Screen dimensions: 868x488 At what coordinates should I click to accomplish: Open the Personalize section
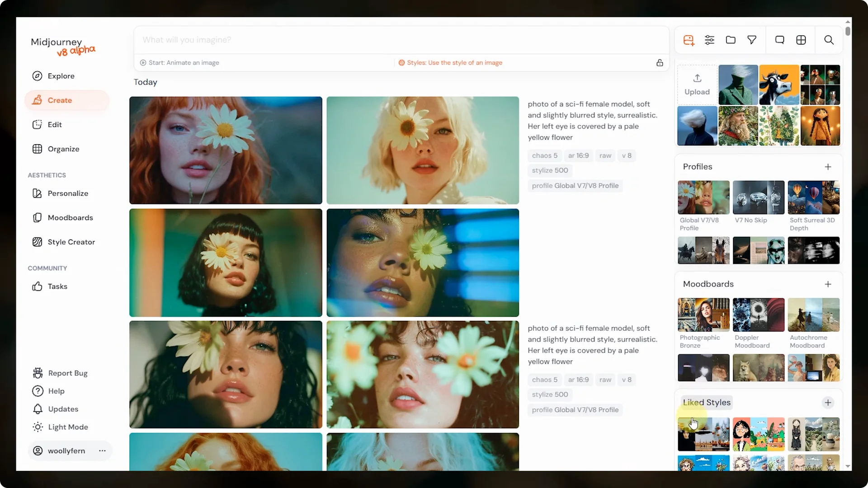[67, 193]
